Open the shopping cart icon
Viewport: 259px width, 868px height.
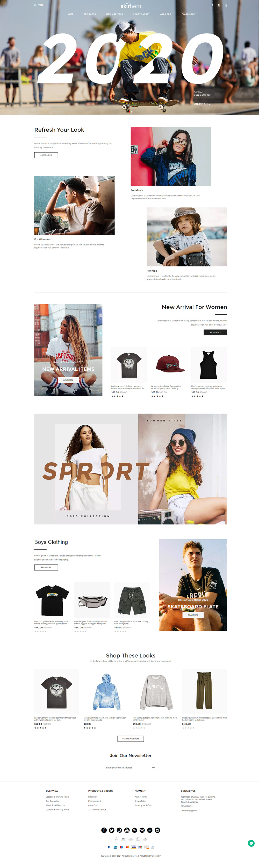coord(226,5)
